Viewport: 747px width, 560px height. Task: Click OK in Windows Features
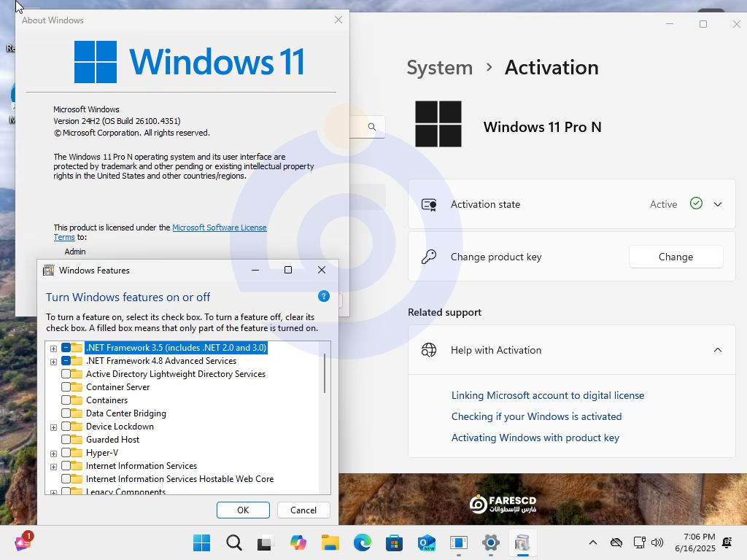pyautogui.click(x=243, y=510)
